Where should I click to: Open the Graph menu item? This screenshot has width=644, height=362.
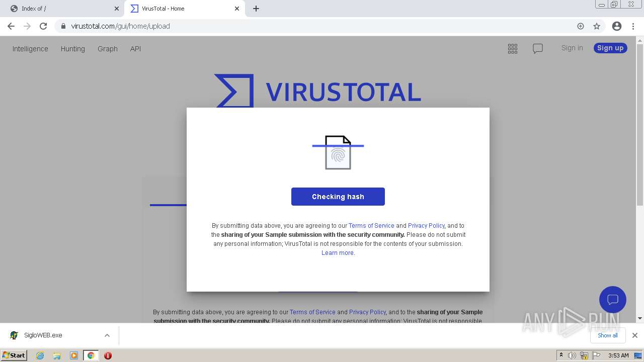(x=108, y=49)
